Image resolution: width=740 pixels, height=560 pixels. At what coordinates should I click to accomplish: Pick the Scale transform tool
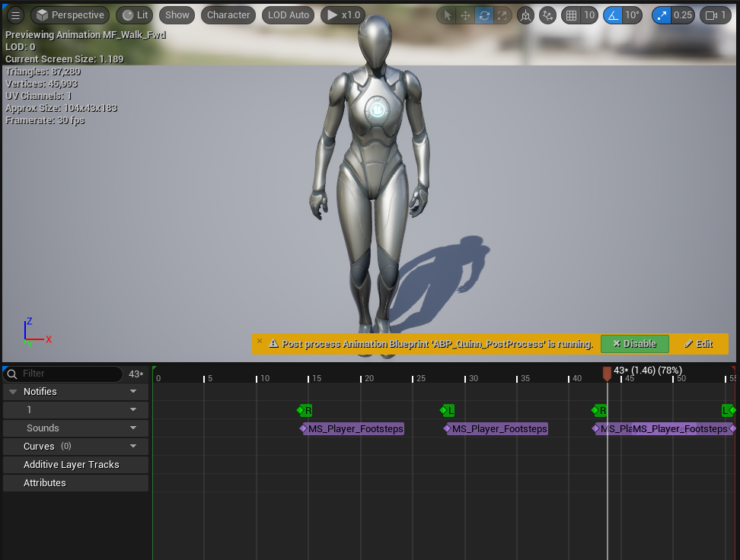[502, 15]
